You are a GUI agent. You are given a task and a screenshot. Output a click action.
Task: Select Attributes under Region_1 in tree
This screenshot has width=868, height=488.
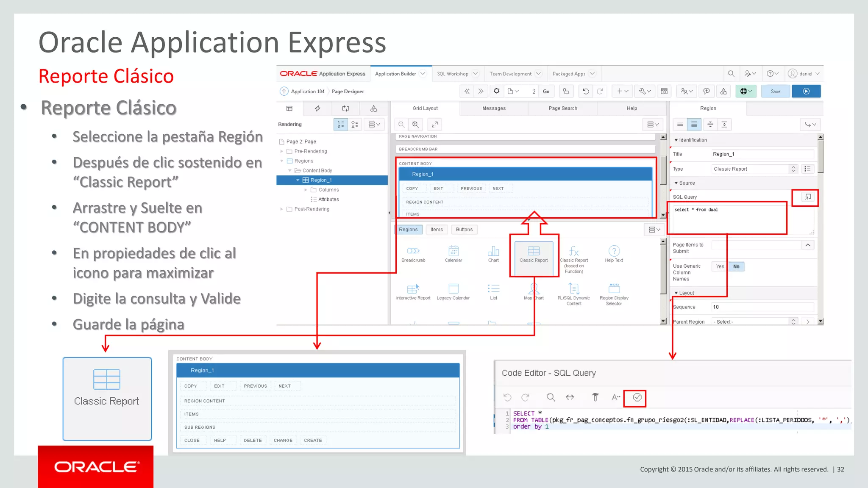pyautogui.click(x=328, y=200)
